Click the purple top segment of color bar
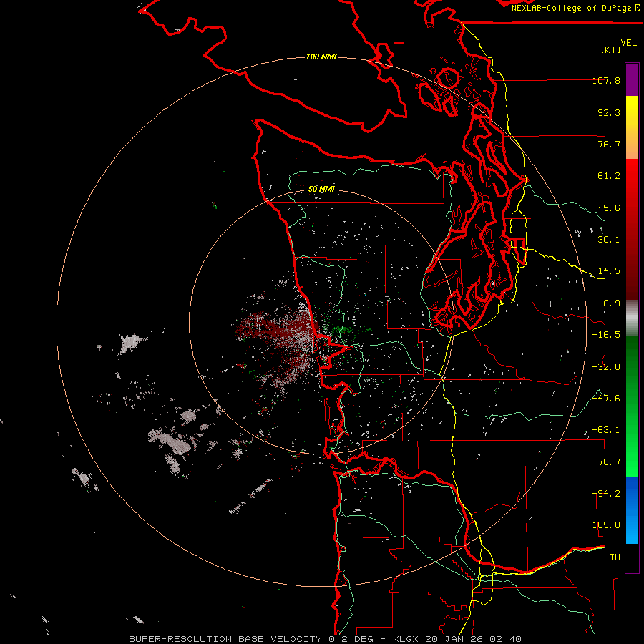The width and height of the screenshot is (644, 644). click(x=632, y=79)
